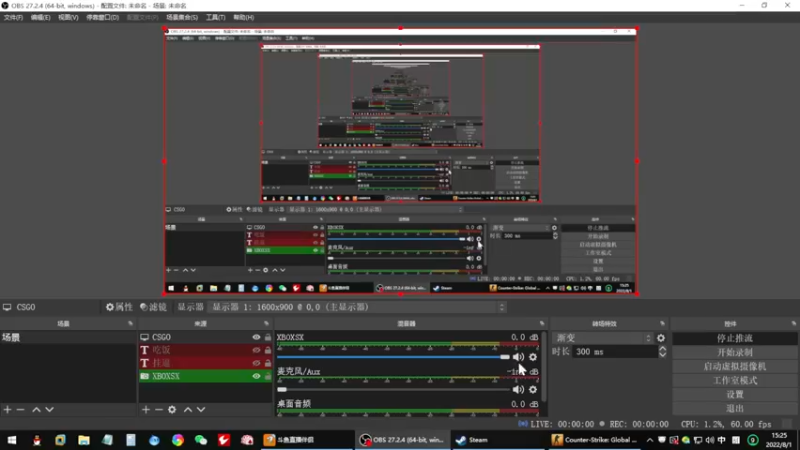Toggle lock on 吃饭 source
Viewport: 800px width, 450px height.
(267, 350)
